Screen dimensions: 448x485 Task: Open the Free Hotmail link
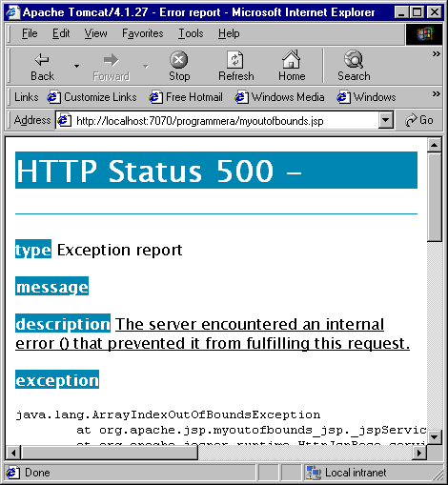[x=186, y=97]
